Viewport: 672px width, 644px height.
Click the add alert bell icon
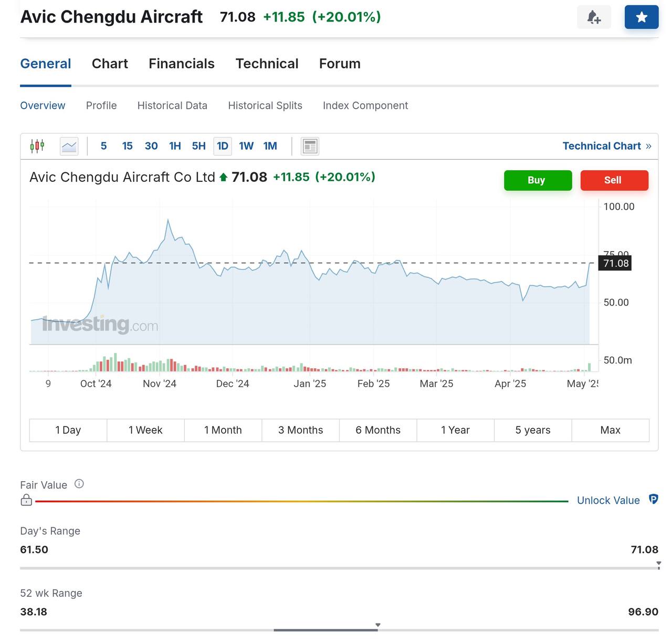point(594,17)
